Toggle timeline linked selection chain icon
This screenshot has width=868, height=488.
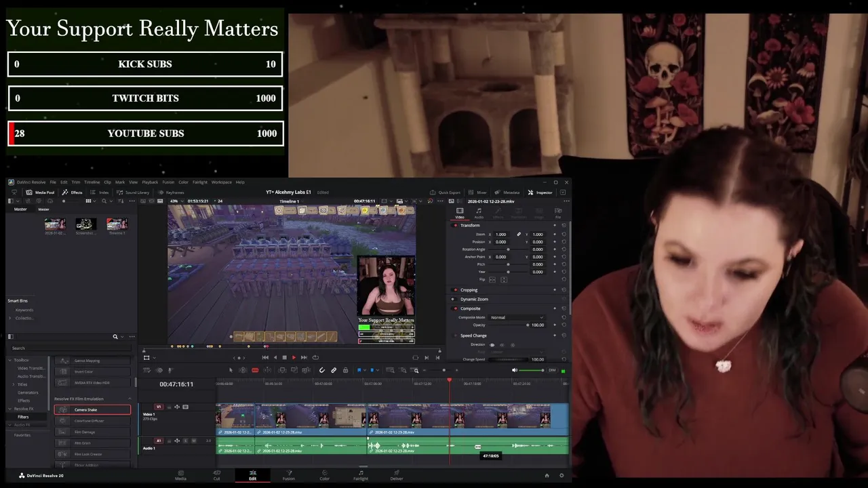click(x=334, y=370)
